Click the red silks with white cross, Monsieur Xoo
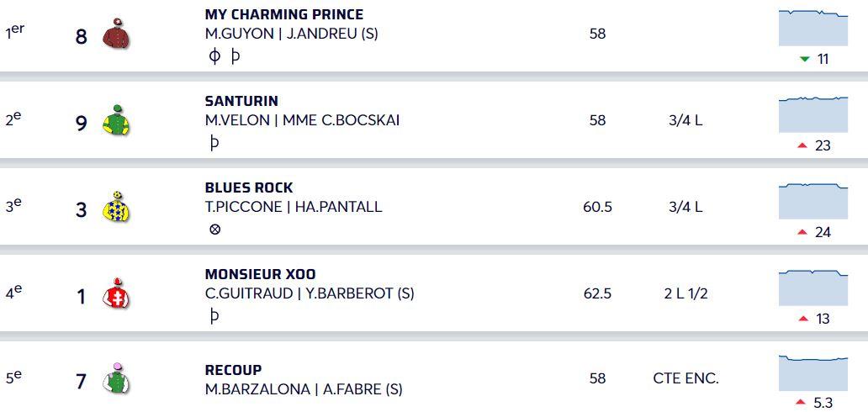 click(116, 293)
